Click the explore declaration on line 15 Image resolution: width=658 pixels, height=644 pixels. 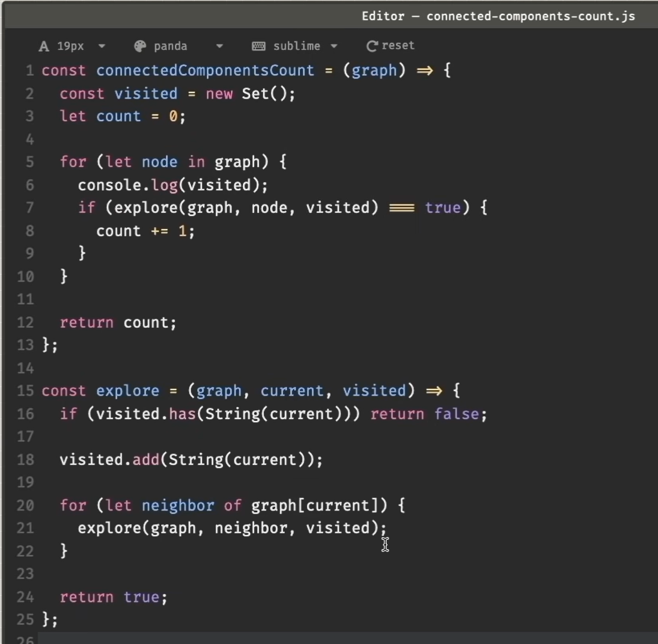pyautogui.click(x=127, y=391)
